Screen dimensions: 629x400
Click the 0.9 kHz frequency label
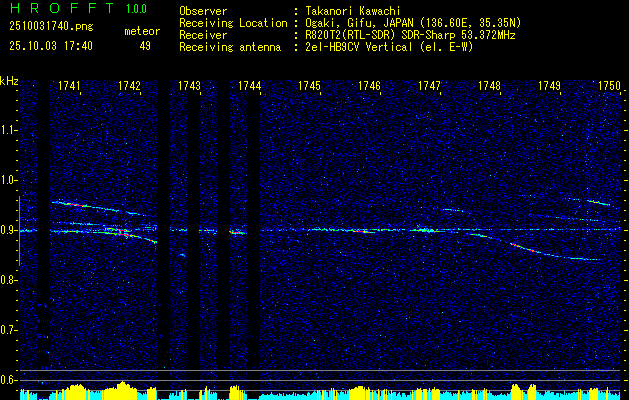click(9, 230)
